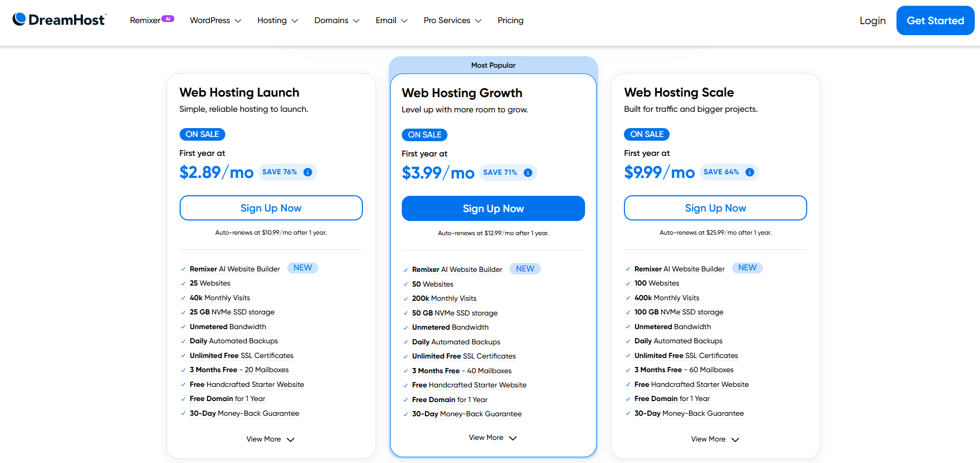
Task: Expand the Email dropdown menu
Action: [x=391, y=20]
